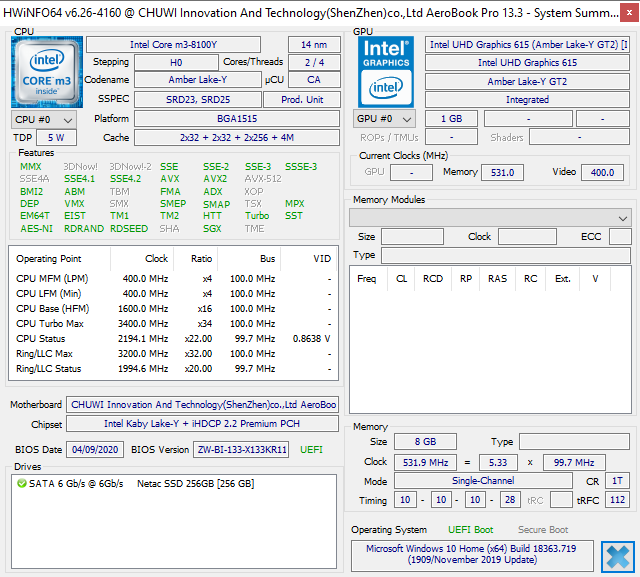This screenshot has width=640, height=577.
Task: Click the Secure Boot label
Action: point(543,530)
